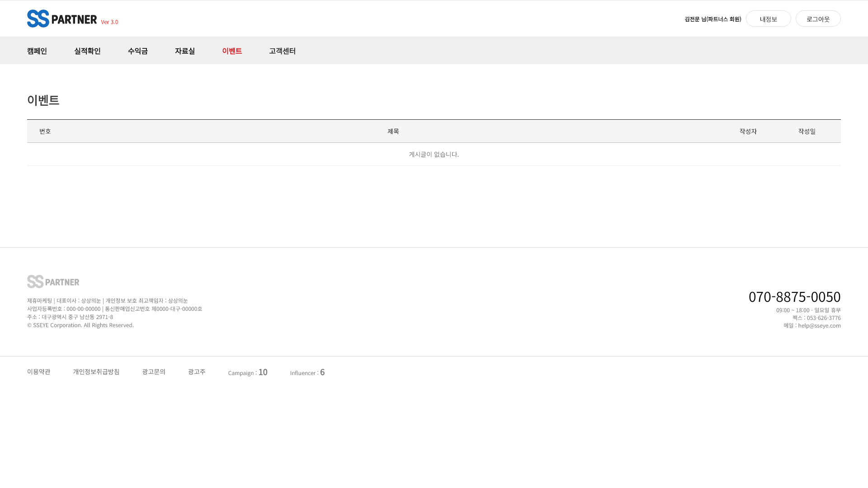Viewport: 868px width, 488px height.
Task: Select the 이벤트 menu item
Action: (232, 51)
